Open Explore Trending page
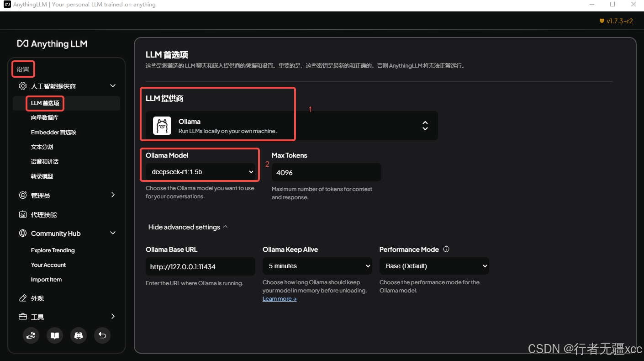 (53, 250)
